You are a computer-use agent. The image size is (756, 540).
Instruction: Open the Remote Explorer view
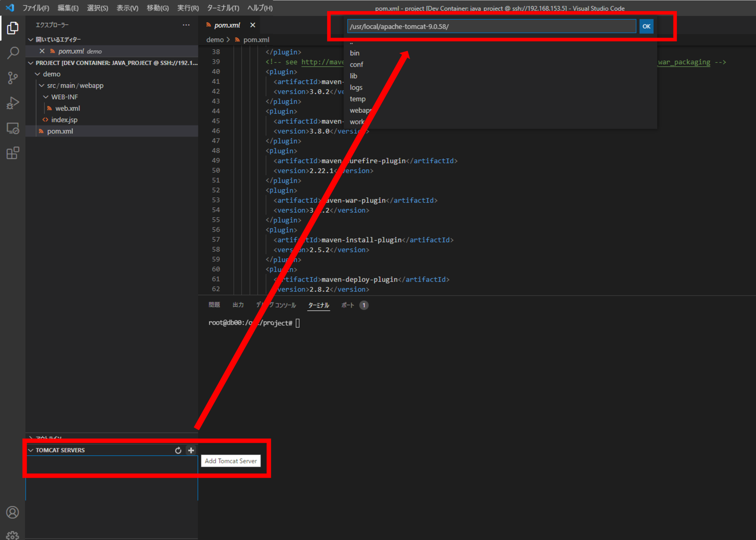click(x=13, y=128)
